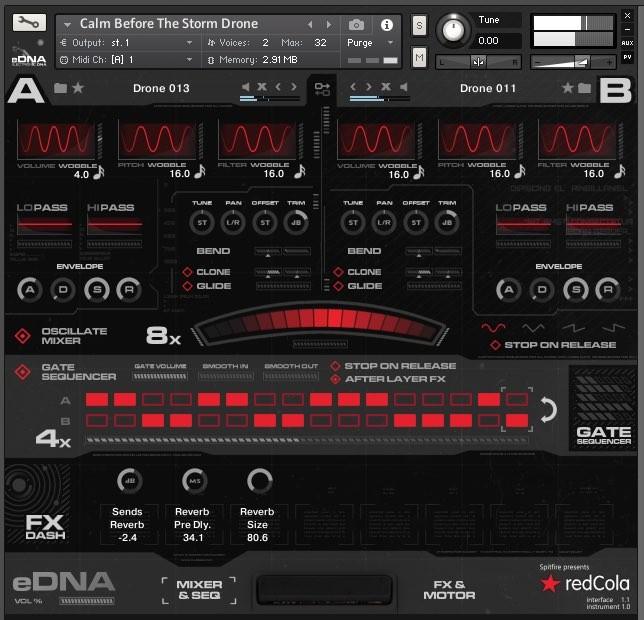Open the Midi Ch dropdown
The width and height of the screenshot is (644, 620).
click(x=189, y=60)
